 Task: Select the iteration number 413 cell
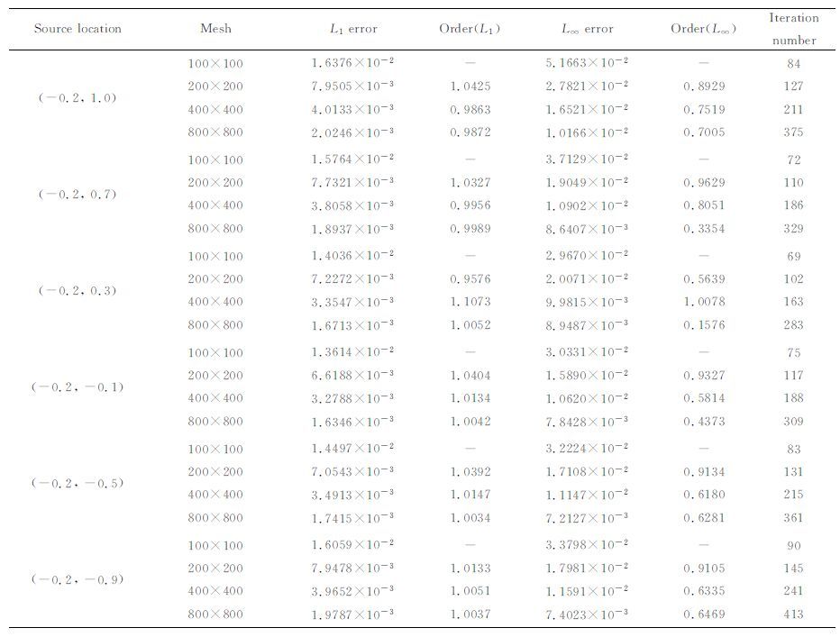pos(793,614)
